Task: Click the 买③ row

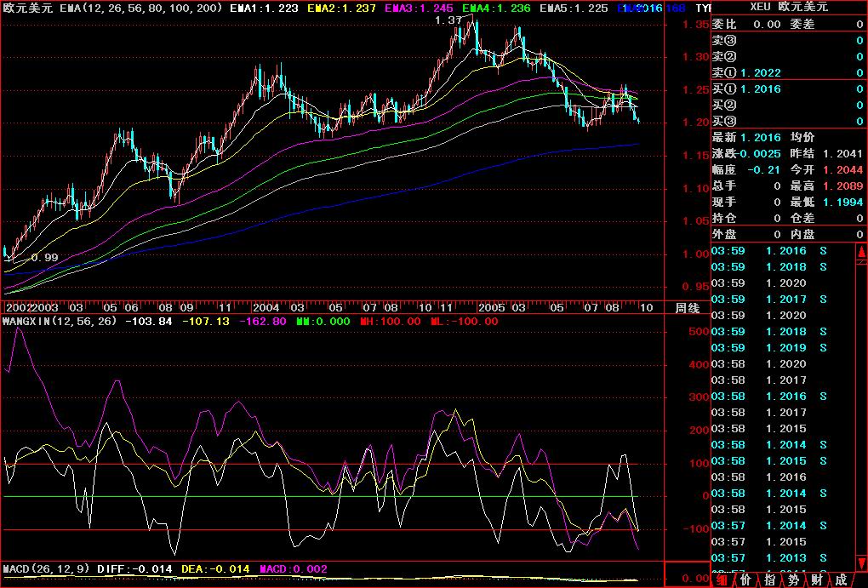Action: click(788, 121)
